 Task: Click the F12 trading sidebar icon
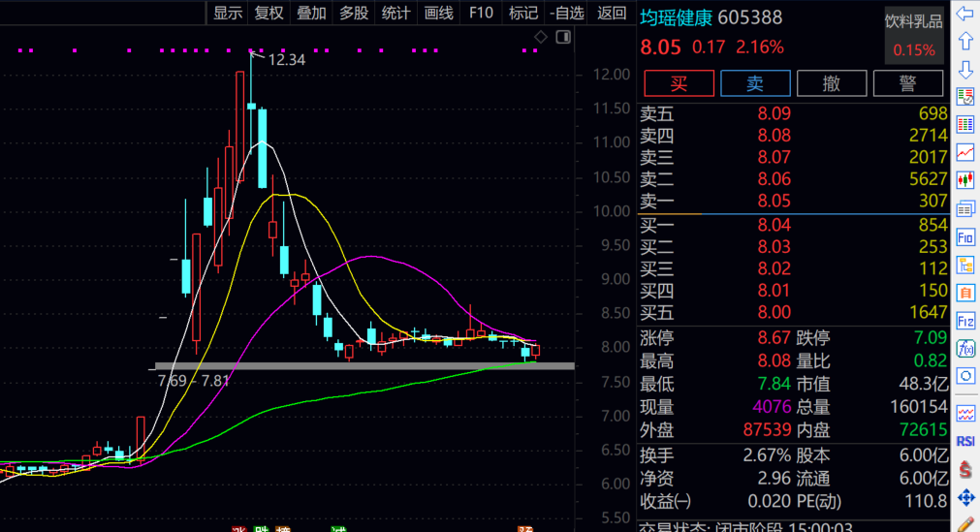click(965, 321)
